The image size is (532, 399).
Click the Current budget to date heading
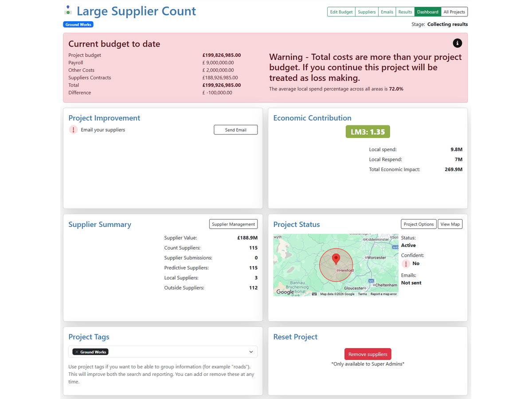click(114, 44)
